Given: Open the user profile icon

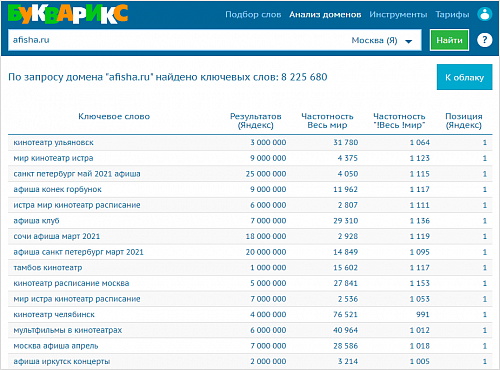Looking at the screenshot, I should 485,14.
